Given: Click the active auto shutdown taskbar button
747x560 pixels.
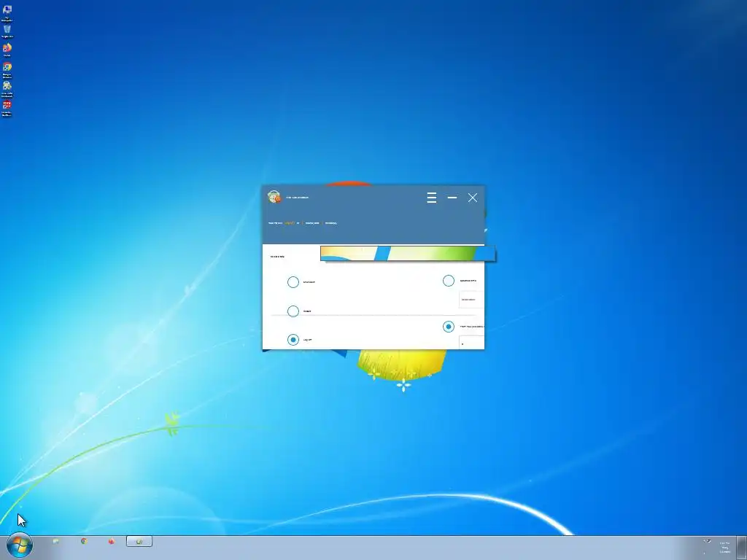Looking at the screenshot, I should pos(139,541).
